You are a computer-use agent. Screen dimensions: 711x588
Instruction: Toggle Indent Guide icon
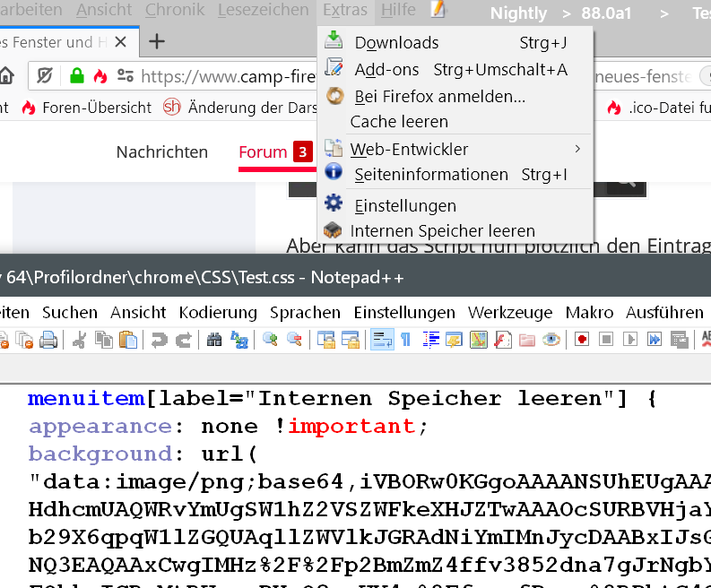[x=430, y=340]
